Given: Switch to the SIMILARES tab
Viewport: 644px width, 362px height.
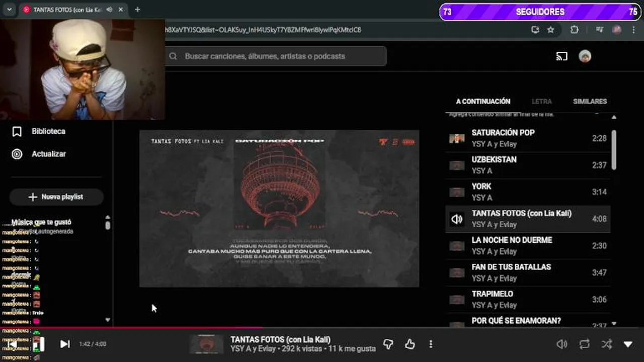Looking at the screenshot, I should (590, 101).
